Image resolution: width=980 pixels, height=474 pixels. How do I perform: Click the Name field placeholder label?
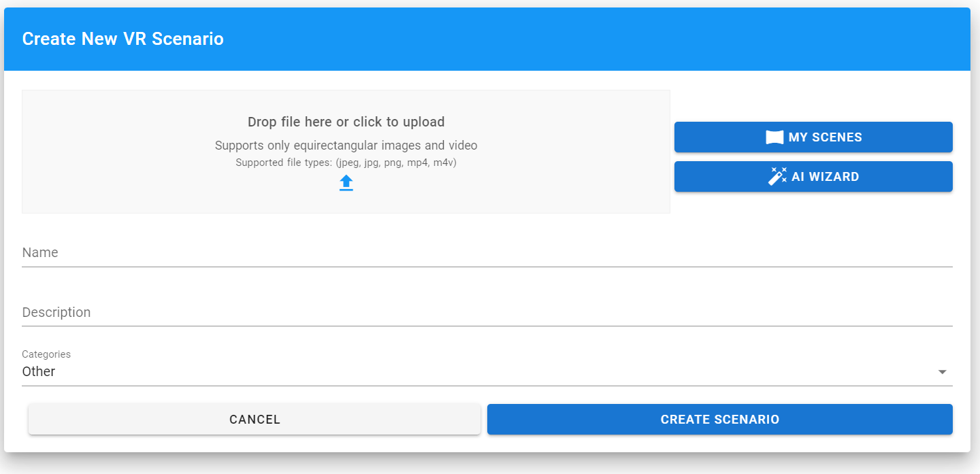40,253
